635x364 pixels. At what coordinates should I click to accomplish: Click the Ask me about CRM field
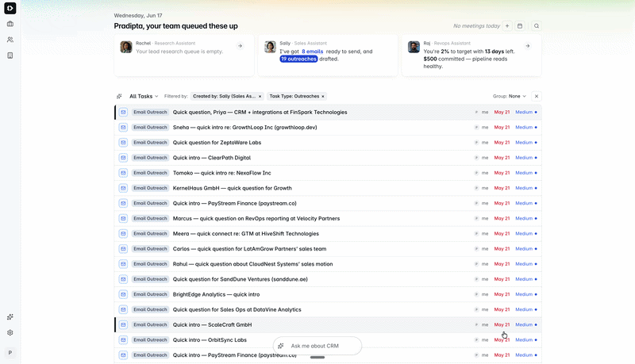(x=317, y=346)
